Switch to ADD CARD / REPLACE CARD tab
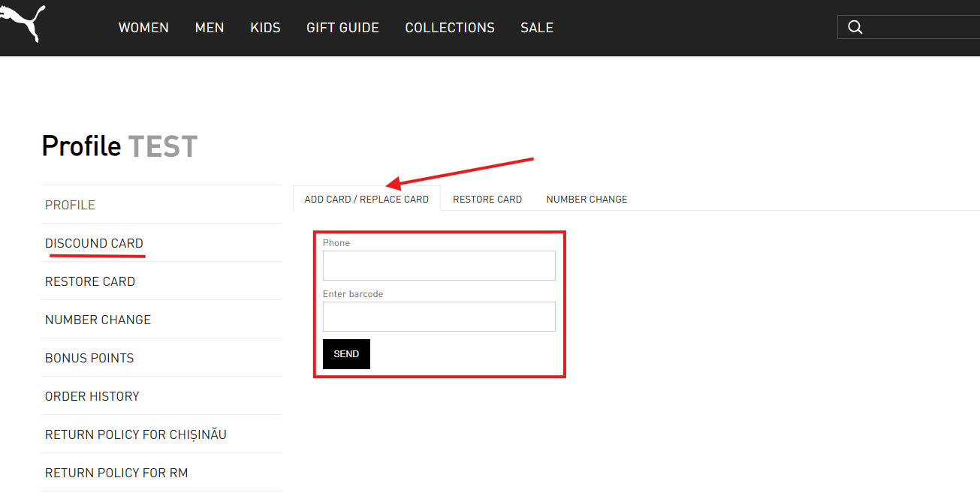The width and height of the screenshot is (980, 493). (366, 199)
